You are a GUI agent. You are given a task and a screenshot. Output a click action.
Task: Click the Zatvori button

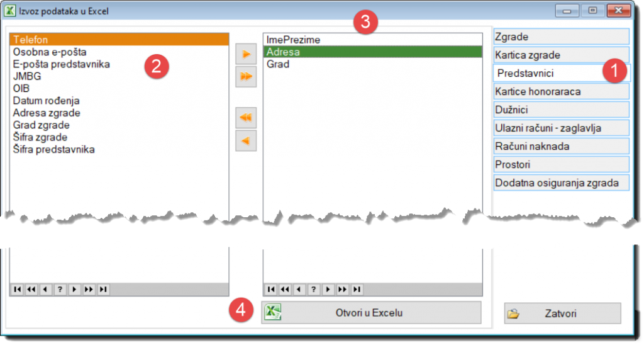tap(563, 314)
